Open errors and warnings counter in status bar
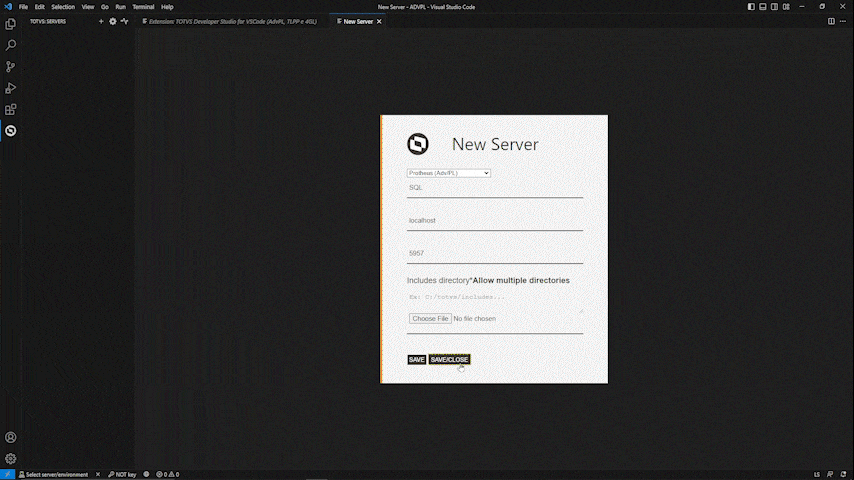The image size is (854, 480). 168,475
